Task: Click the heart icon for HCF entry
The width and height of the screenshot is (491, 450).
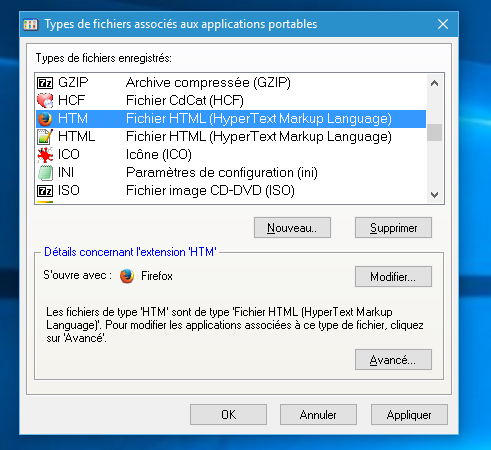Action: tap(45, 100)
